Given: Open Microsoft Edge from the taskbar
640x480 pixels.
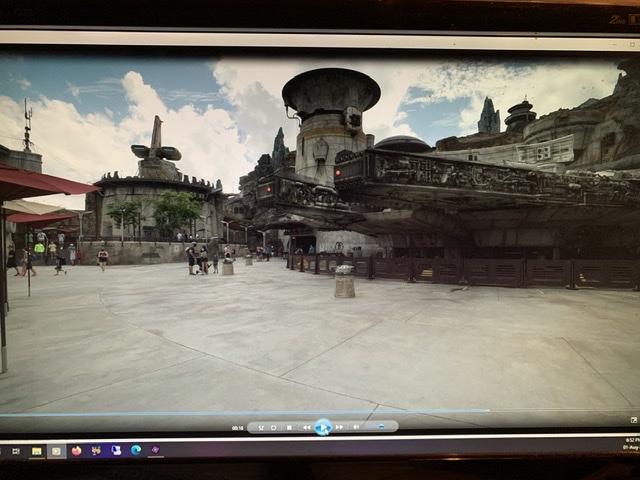Looking at the screenshot, I should pos(135,450).
